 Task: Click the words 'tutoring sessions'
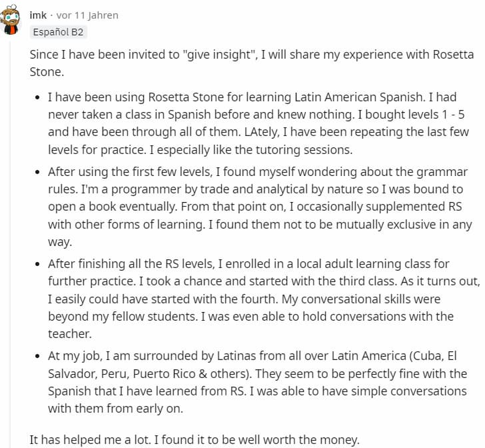pos(304,150)
